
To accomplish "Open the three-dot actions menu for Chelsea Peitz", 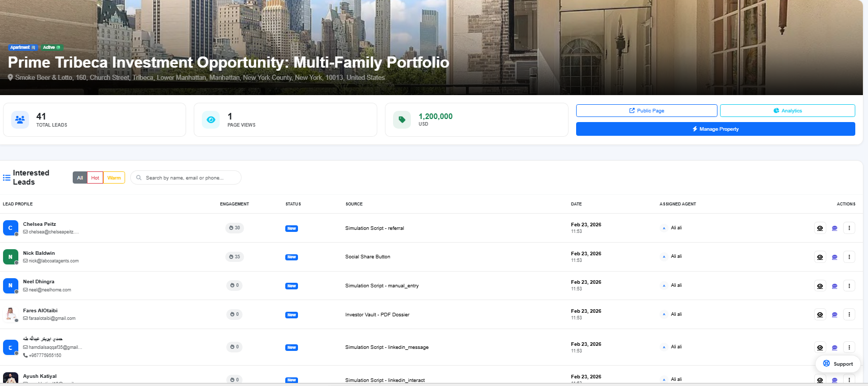I will [x=849, y=228].
